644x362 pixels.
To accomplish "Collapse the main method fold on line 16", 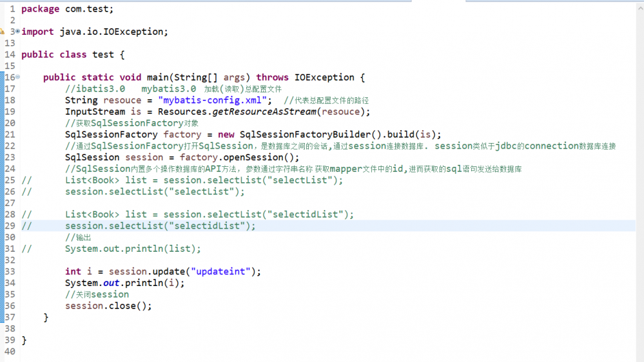I will 17,77.
